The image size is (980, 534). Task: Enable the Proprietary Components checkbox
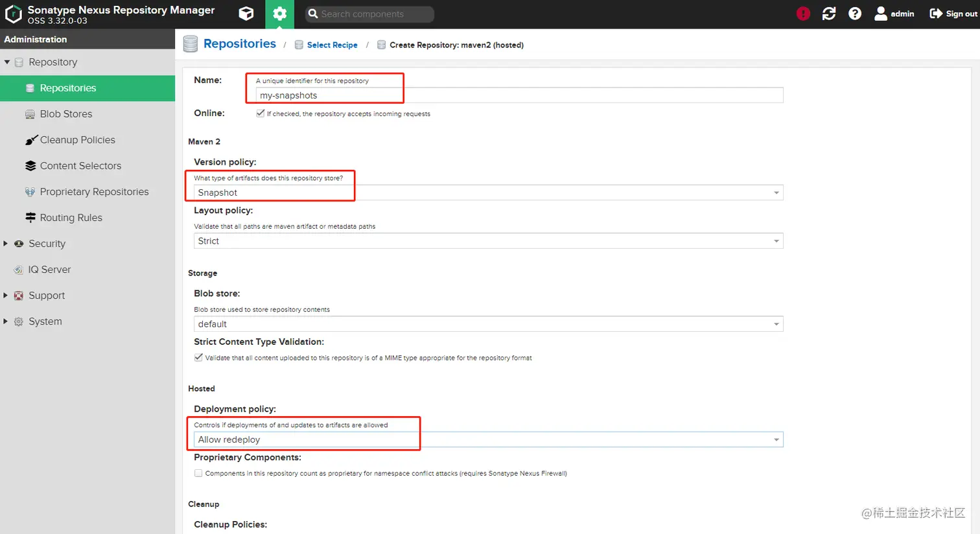point(198,473)
